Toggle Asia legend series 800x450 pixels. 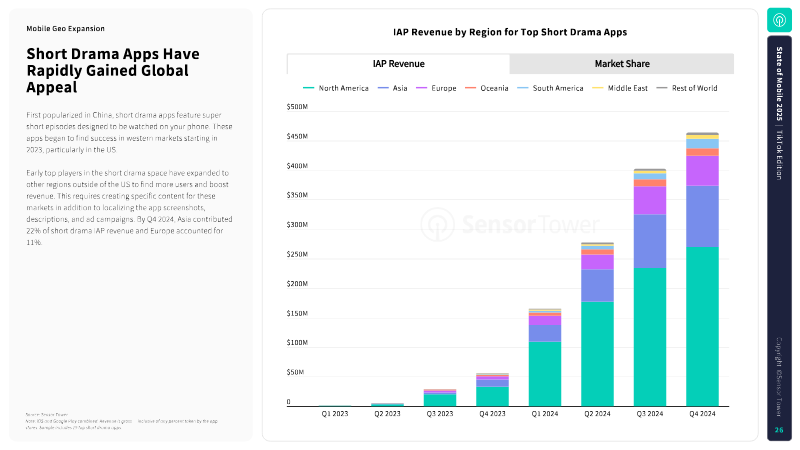pyautogui.click(x=394, y=88)
